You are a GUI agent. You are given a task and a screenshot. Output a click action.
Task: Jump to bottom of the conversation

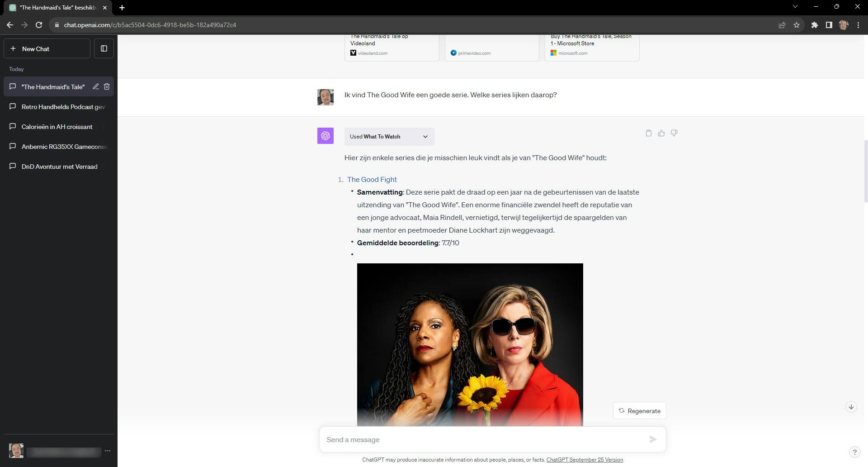(x=851, y=407)
